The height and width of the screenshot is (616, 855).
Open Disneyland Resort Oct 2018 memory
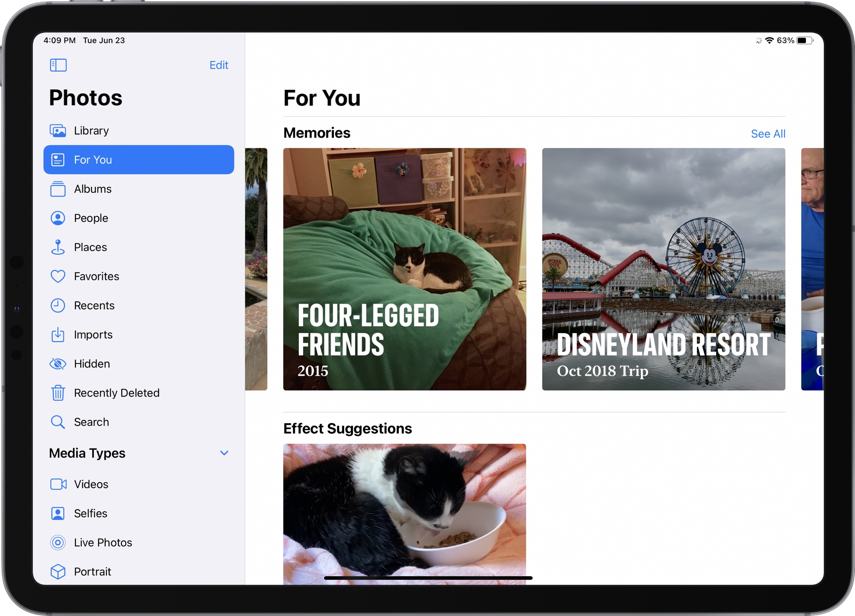(x=663, y=269)
